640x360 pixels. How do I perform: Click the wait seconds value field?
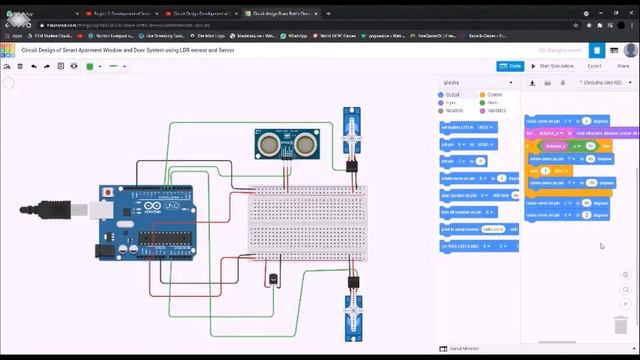[545, 171]
